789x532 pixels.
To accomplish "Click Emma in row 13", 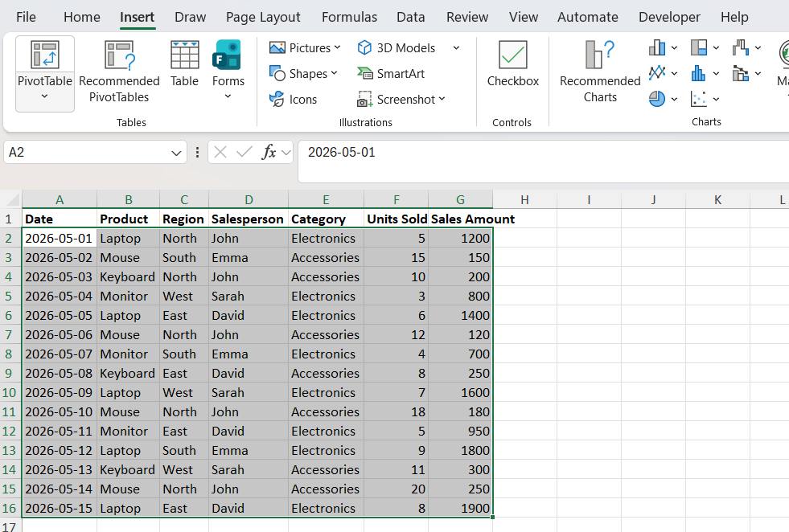I will click(x=249, y=450).
